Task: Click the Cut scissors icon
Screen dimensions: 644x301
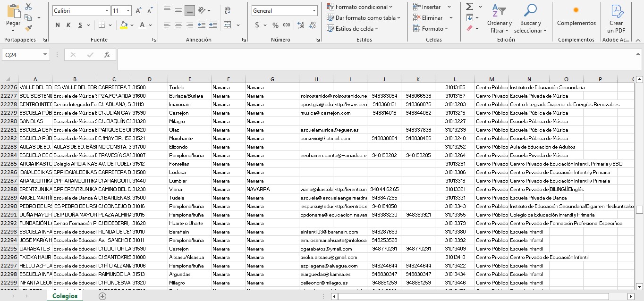Action: pyautogui.click(x=28, y=7)
